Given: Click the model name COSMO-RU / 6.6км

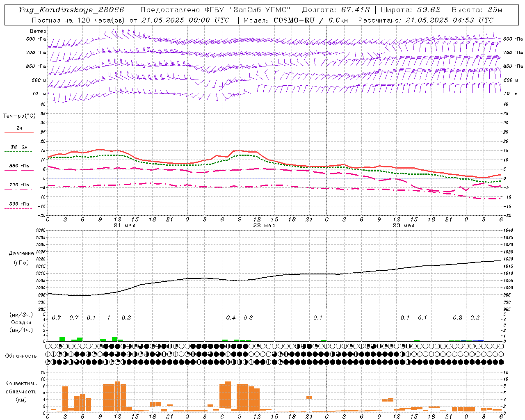Looking at the screenshot, I should [x=310, y=20].
